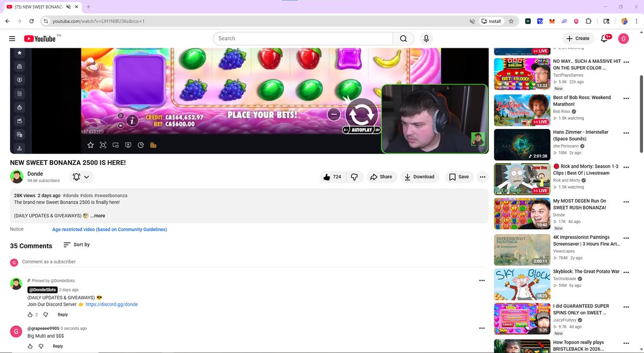This screenshot has height=353, width=644.
Task: Open options for Rick and Morty livestream
Action: pyautogui.click(x=625, y=168)
